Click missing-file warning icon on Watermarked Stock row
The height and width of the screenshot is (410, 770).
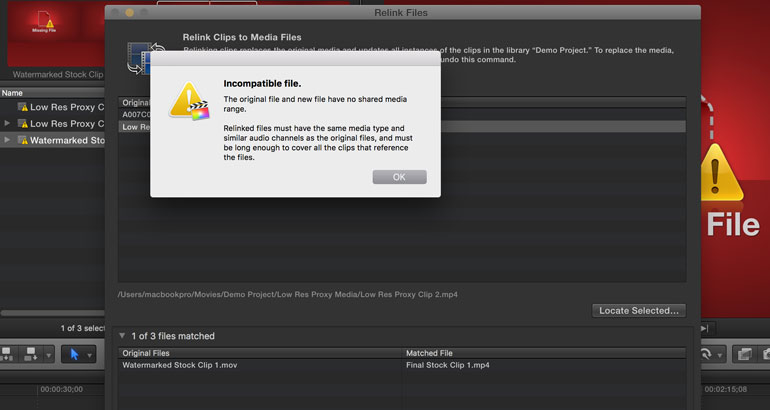coord(23,140)
